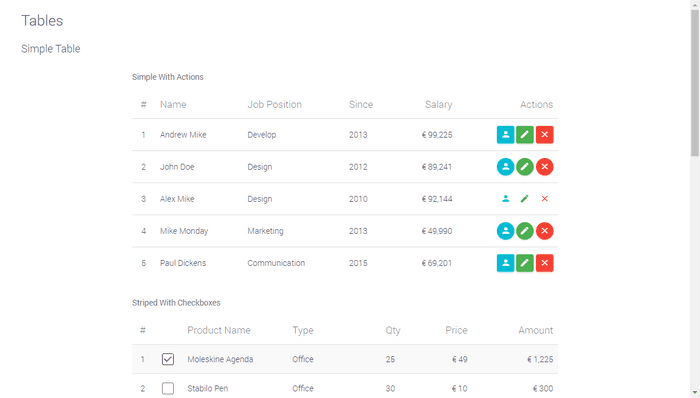Click the vertical scrollbar thumb
Viewport: 700px width, 398px height.
[695, 83]
